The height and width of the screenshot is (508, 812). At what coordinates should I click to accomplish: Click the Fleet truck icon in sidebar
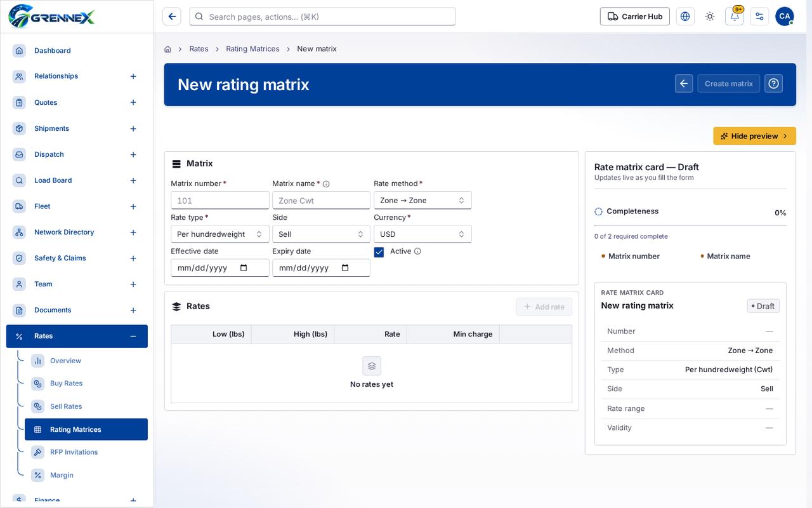click(19, 206)
